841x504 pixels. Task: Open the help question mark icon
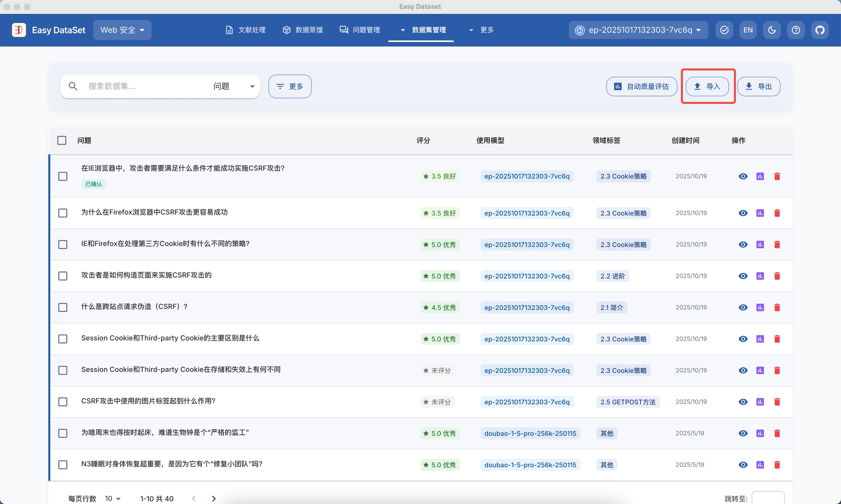coord(796,30)
